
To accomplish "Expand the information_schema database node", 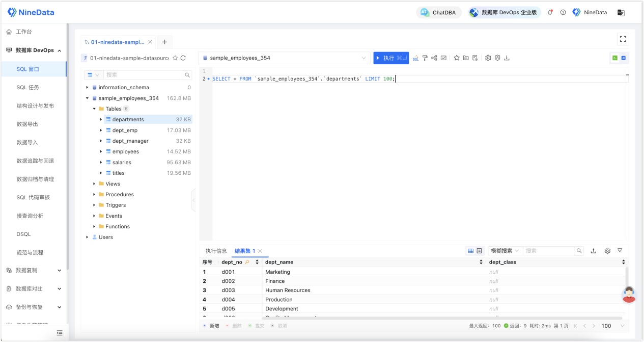I will pos(87,88).
